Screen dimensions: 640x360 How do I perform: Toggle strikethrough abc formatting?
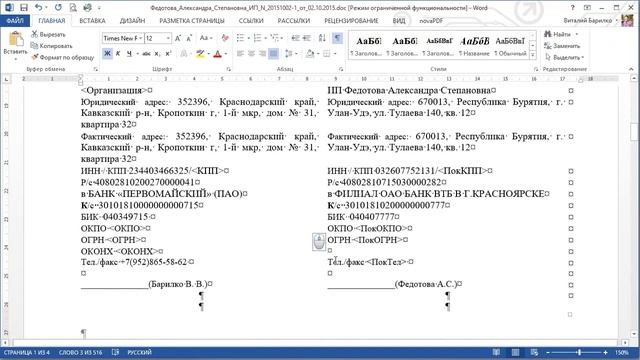146,53
